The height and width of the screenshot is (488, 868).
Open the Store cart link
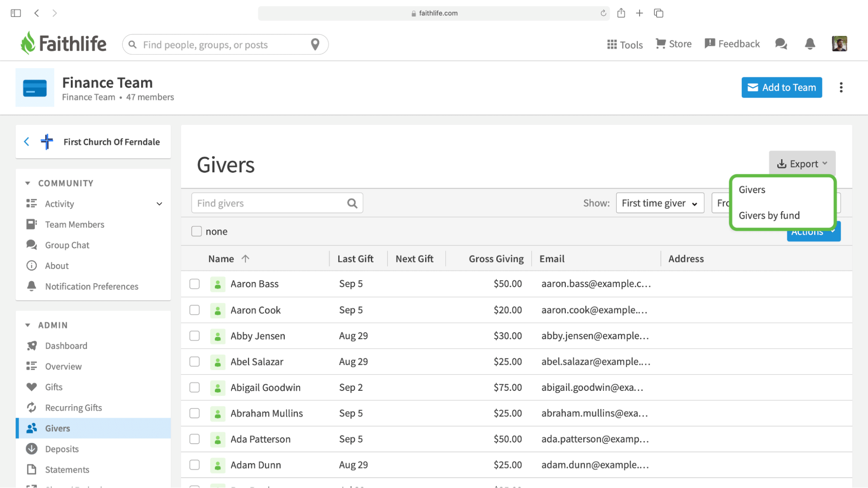click(x=673, y=44)
